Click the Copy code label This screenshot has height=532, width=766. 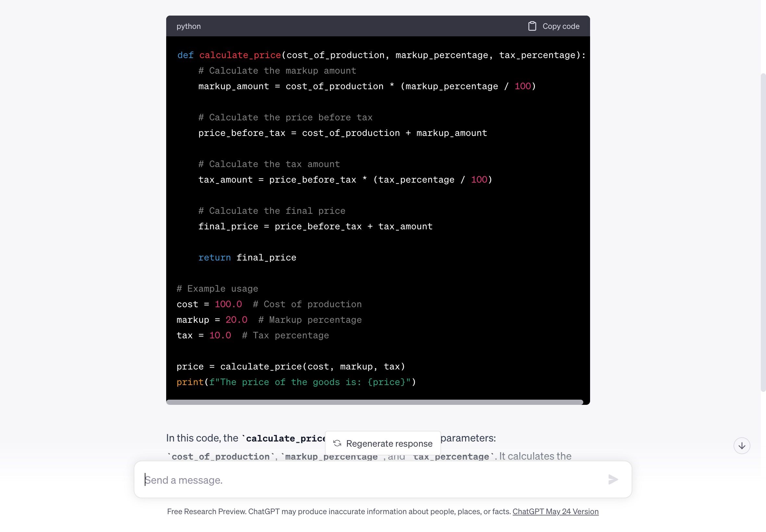tap(561, 26)
